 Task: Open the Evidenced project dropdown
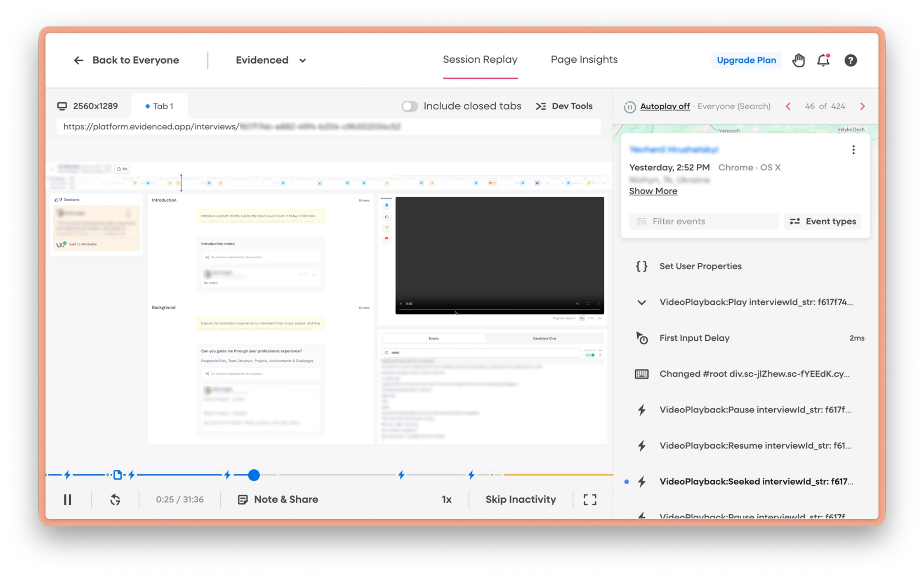tap(271, 60)
